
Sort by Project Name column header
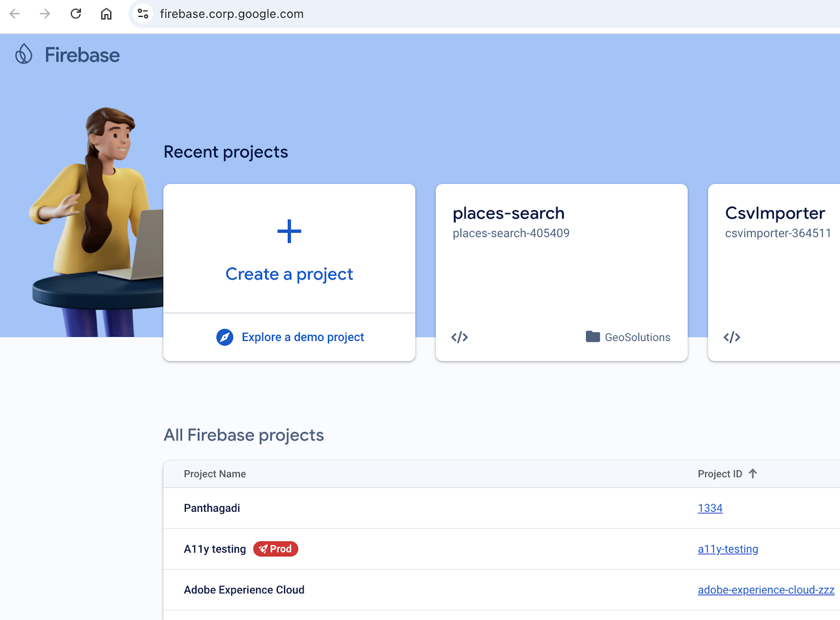(215, 474)
